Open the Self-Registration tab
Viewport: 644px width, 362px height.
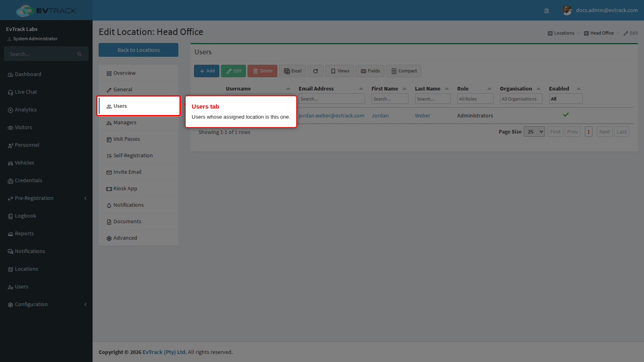click(x=138, y=156)
